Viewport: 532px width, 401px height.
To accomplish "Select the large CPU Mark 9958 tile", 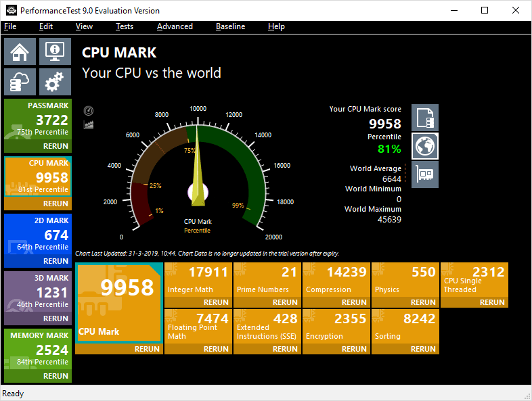I will coord(119,303).
